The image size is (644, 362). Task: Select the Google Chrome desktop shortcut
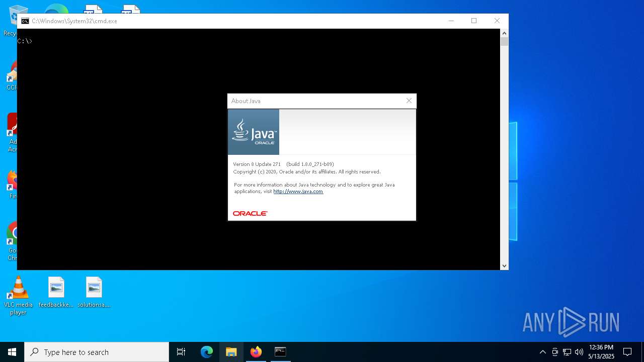tap(11, 241)
